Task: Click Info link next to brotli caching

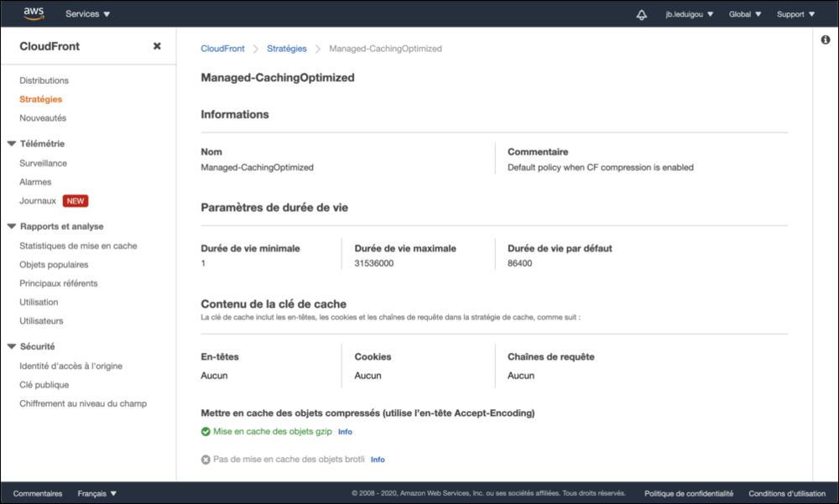Action: point(378,460)
